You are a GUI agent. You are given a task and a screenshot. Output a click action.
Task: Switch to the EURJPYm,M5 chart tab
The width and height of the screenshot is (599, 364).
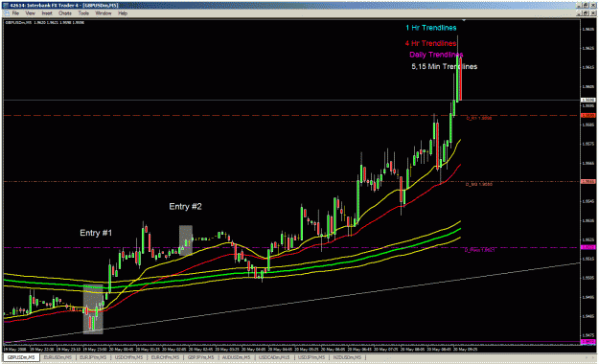(x=93, y=357)
